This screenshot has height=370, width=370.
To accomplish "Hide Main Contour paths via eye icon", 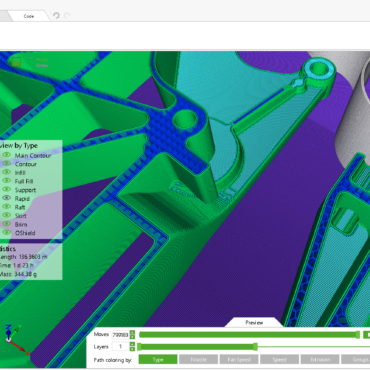I will [6, 155].
